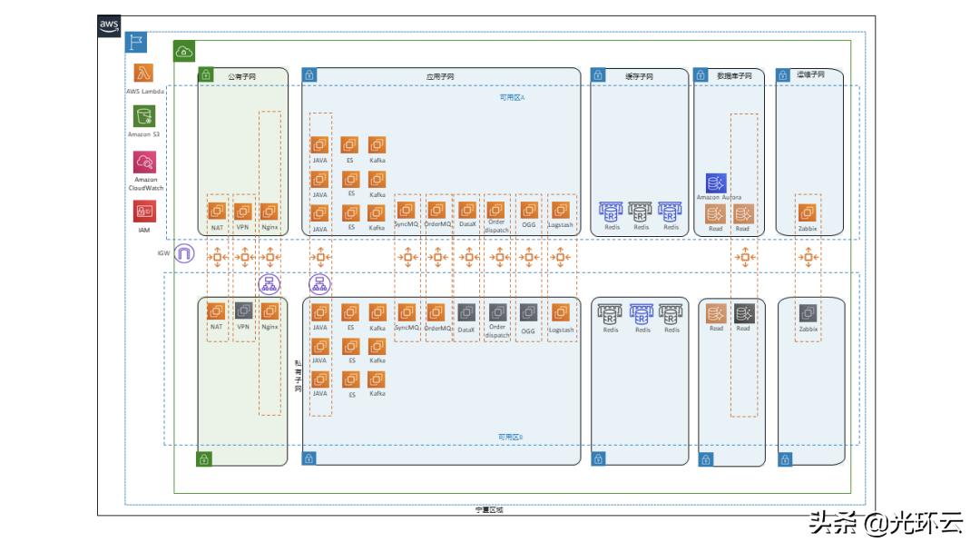Select the auto scaling icon between NAT instances
Image resolution: width=980 pixels, height=552 pixels.
coord(218,257)
